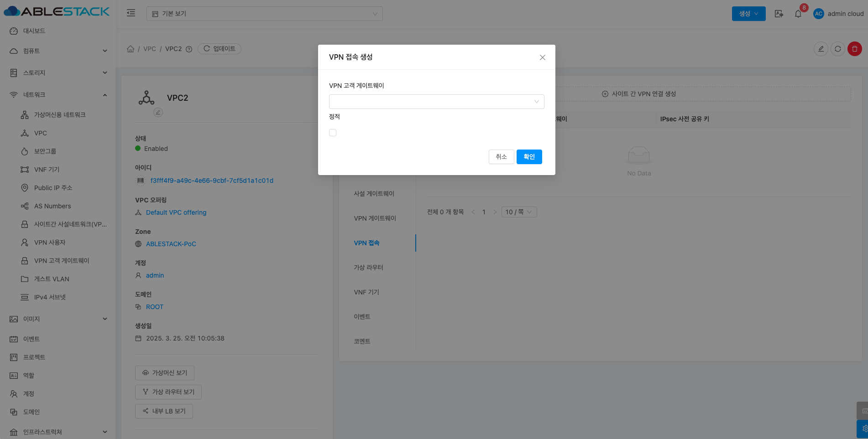868x439 pixels.
Task: Open the language translation icon
Action: (779, 14)
